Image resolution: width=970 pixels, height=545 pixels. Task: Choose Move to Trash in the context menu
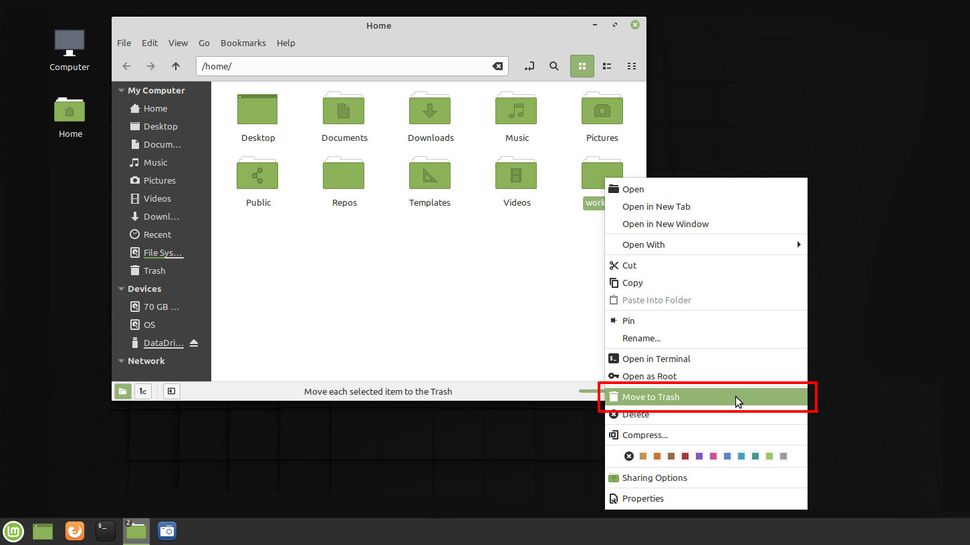706,397
